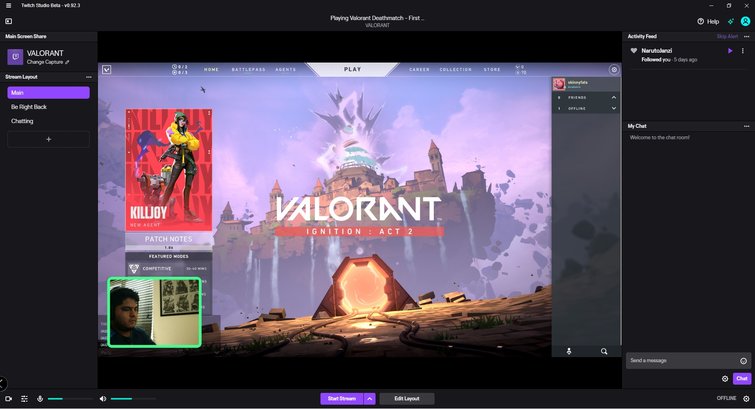Open chat settings gear beside Chat button

click(725, 379)
